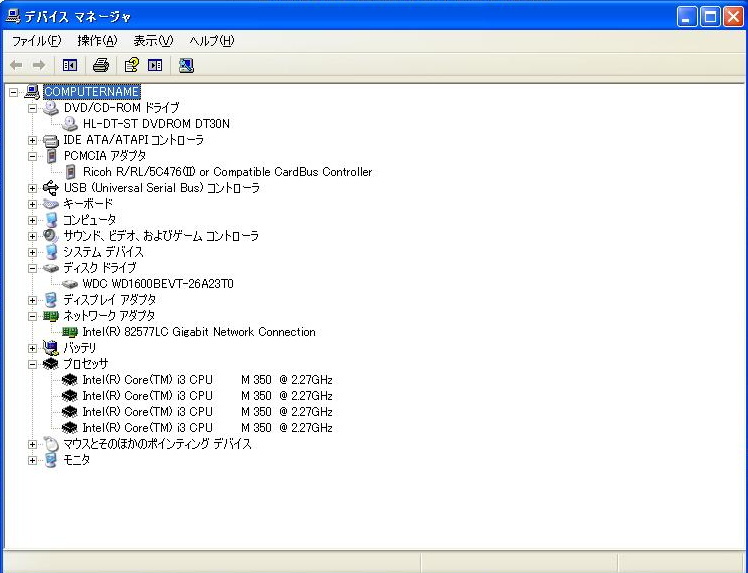Expand the IDE ATA/ATAPI コントローラ node

coord(33,140)
